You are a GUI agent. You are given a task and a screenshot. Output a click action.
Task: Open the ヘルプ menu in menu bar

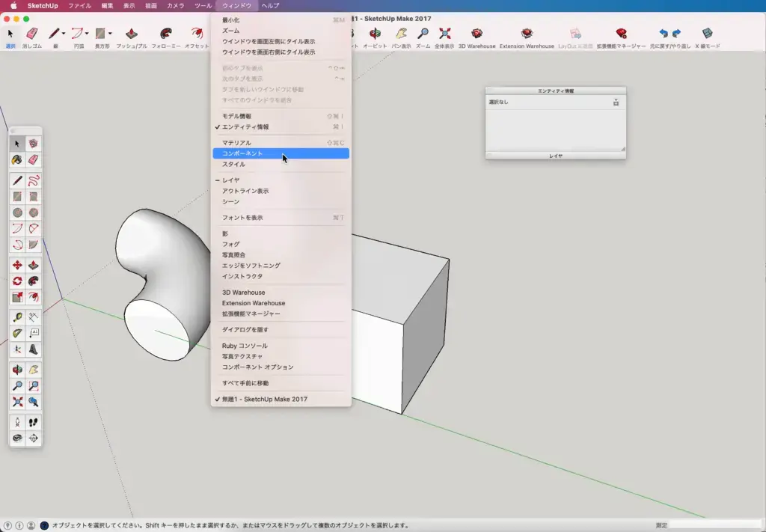[270, 6]
